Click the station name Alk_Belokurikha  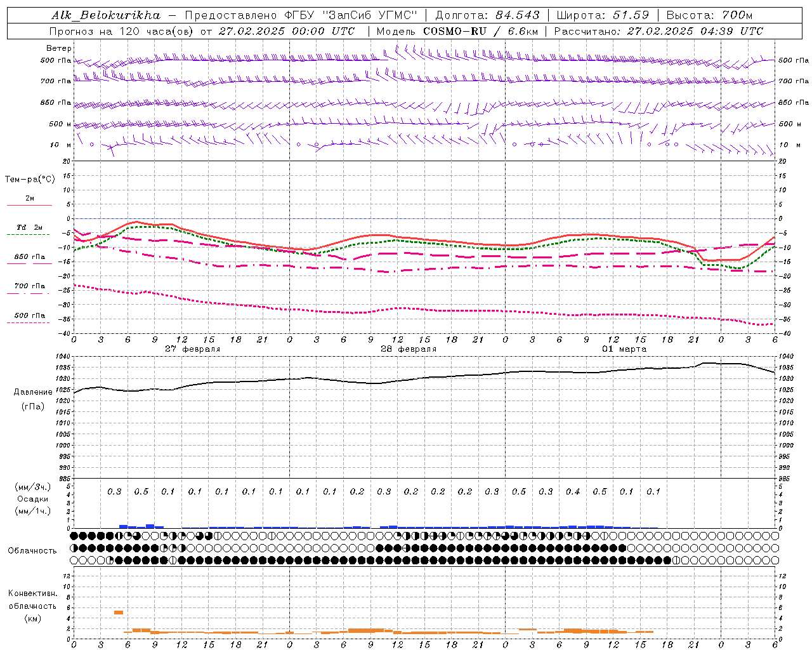point(106,15)
